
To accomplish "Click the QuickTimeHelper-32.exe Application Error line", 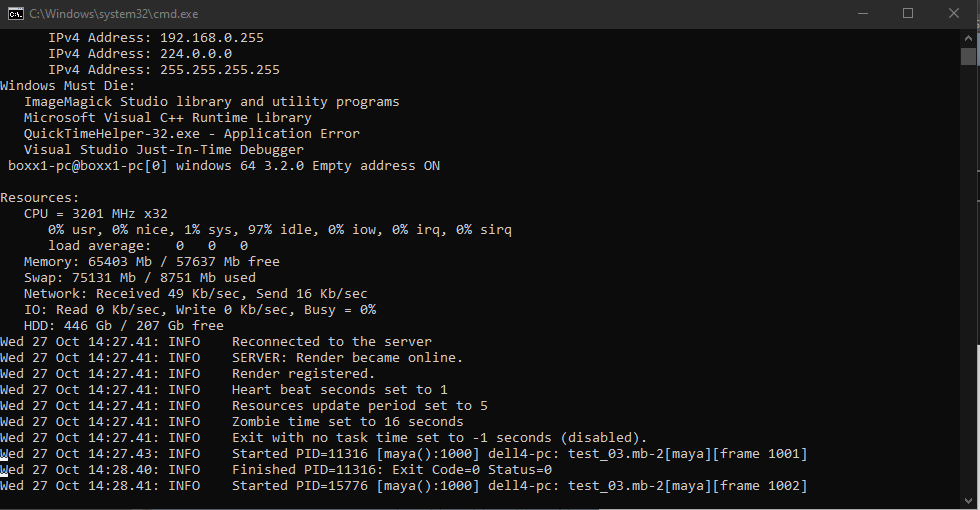I will click(x=192, y=134).
